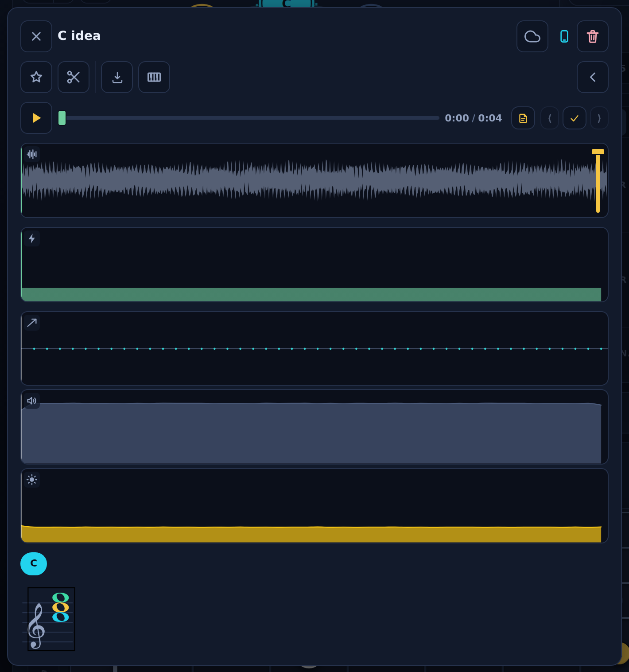This screenshot has width=629, height=672.
Task: Close the C idea panel
Action: point(36,36)
